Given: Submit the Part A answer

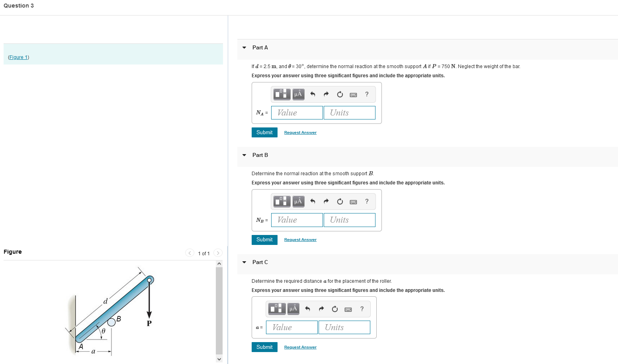Looking at the screenshot, I should click(264, 132).
